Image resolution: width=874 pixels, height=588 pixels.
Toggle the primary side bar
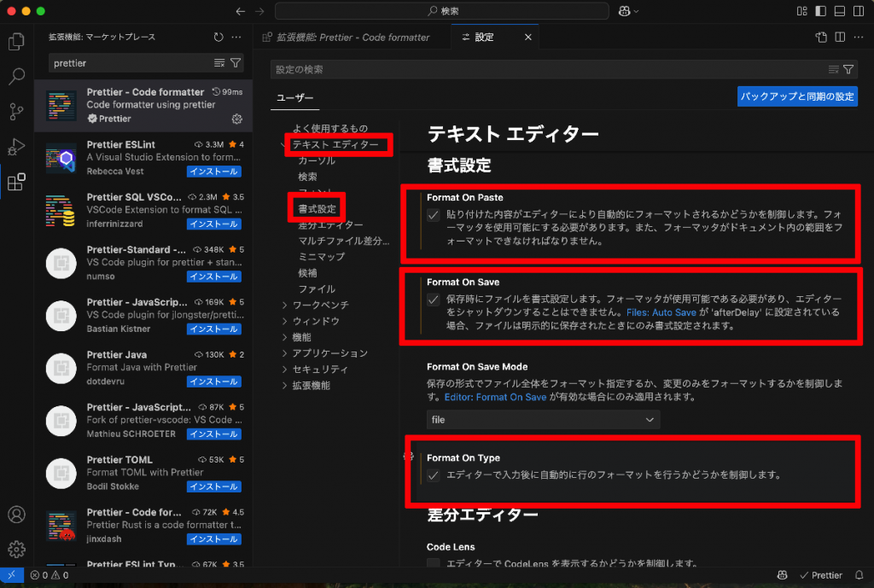(x=820, y=11)
